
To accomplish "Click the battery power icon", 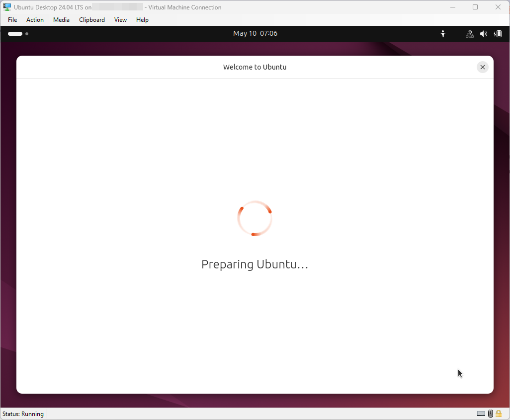I will tap(497, 33).
